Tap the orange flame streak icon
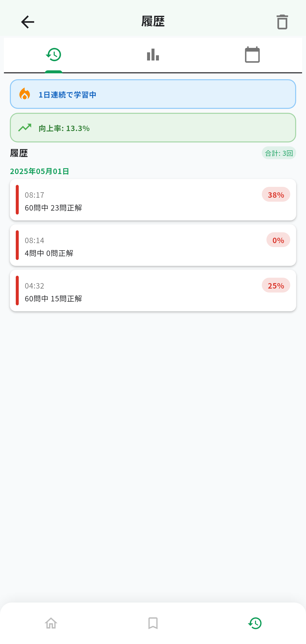Image resolution: width=306 pixels, height=644 pixels. coord(24,94)
